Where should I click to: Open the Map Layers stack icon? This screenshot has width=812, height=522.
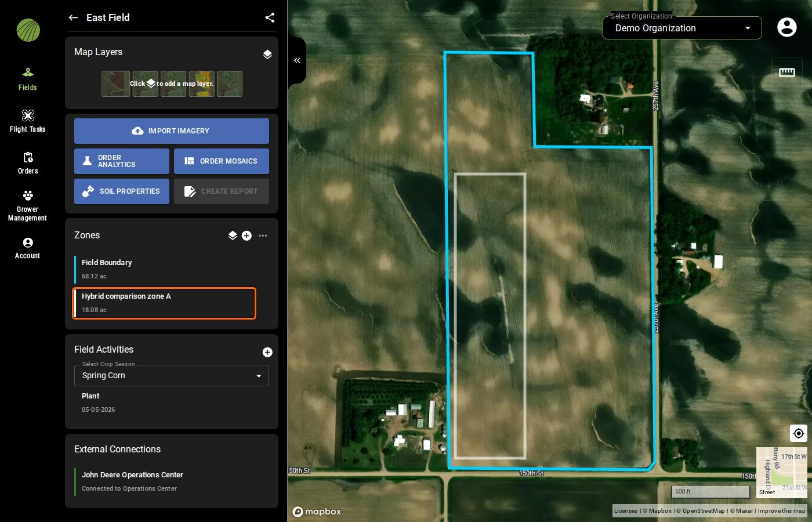coord(267,55)
